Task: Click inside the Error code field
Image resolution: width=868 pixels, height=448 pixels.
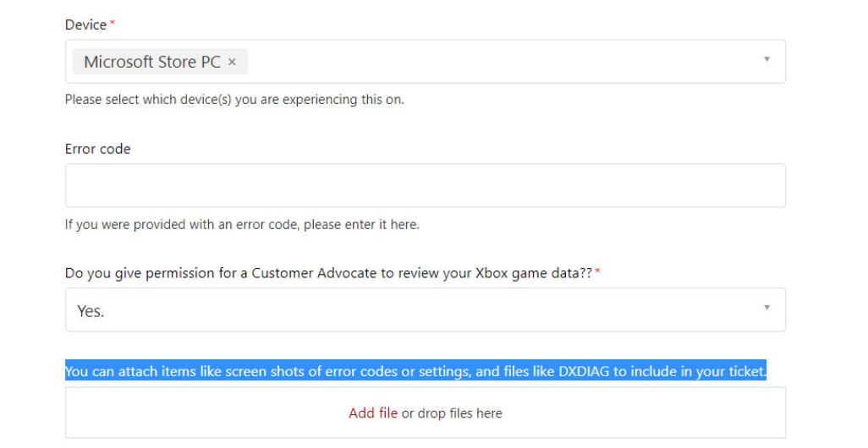Action: point(426,185)
